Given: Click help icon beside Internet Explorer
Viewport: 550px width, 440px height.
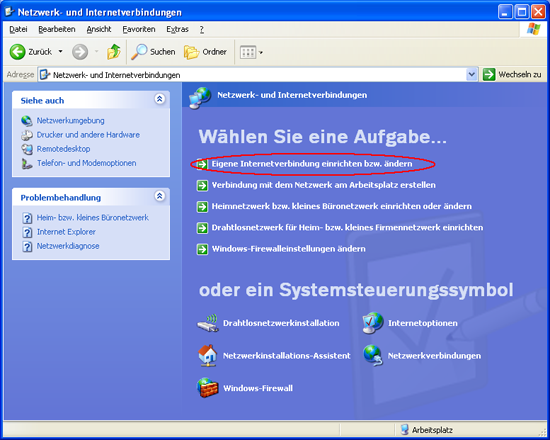Looking at the screenshot, I should (x=27, y=232).
